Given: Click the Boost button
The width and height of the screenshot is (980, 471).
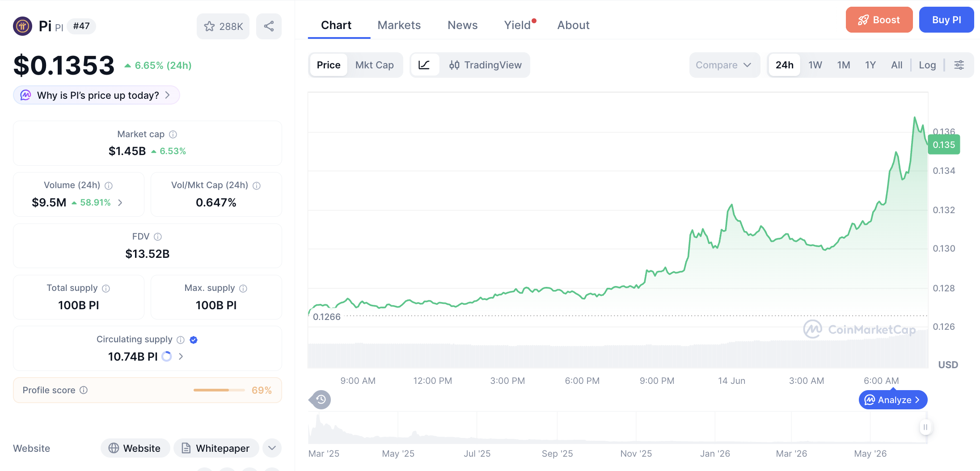Looking at the screenshot, I should tap(879, 20).
